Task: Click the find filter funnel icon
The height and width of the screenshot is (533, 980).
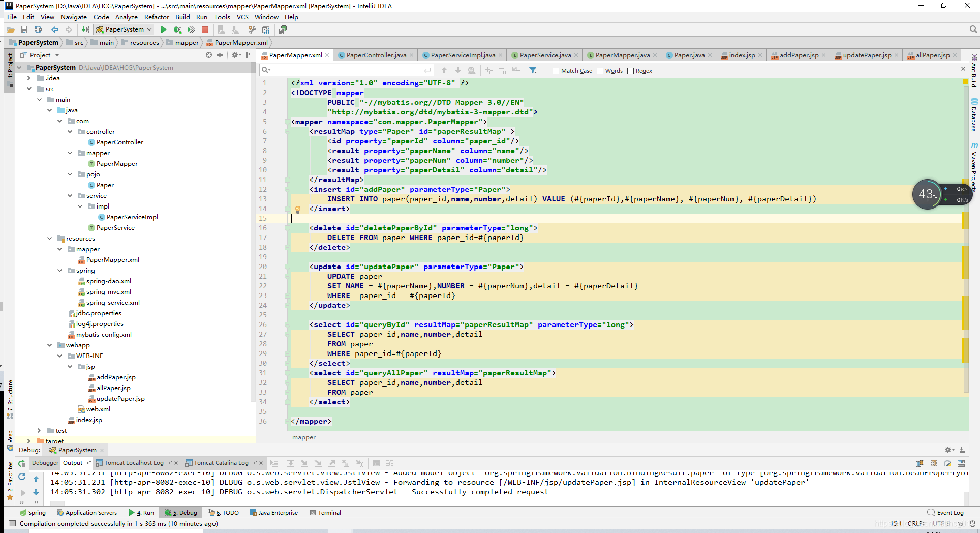Action: (533, 71)
